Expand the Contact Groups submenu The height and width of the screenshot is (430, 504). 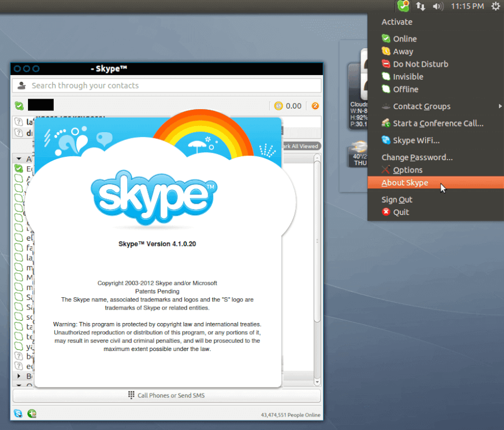pyautogui.click(x=436, y=106)
